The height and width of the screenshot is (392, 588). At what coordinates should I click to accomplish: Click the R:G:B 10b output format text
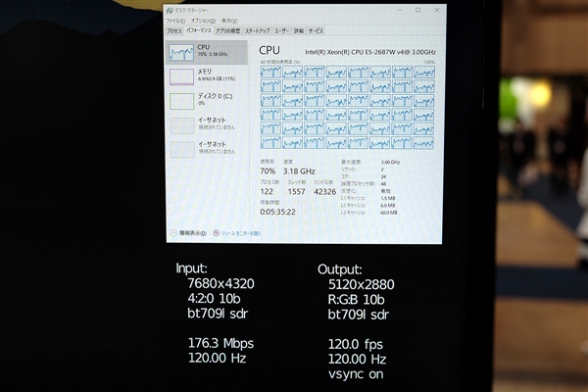[x=357, y=300]
